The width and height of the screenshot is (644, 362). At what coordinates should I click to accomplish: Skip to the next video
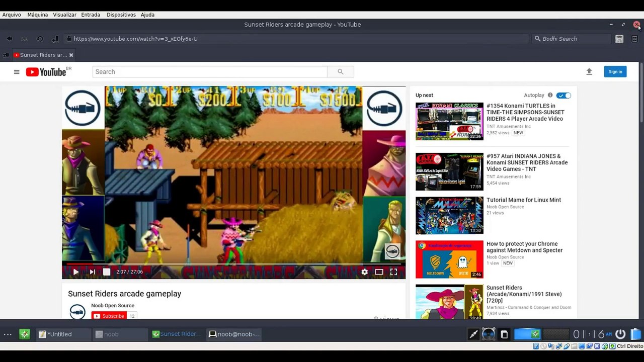point(92,272)
